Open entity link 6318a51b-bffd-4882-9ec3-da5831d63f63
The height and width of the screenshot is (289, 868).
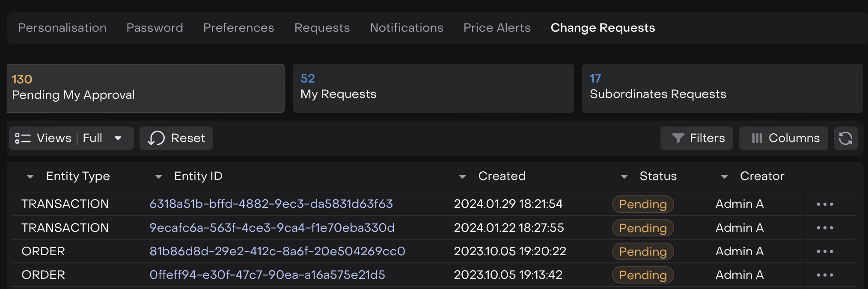(271, 204)
